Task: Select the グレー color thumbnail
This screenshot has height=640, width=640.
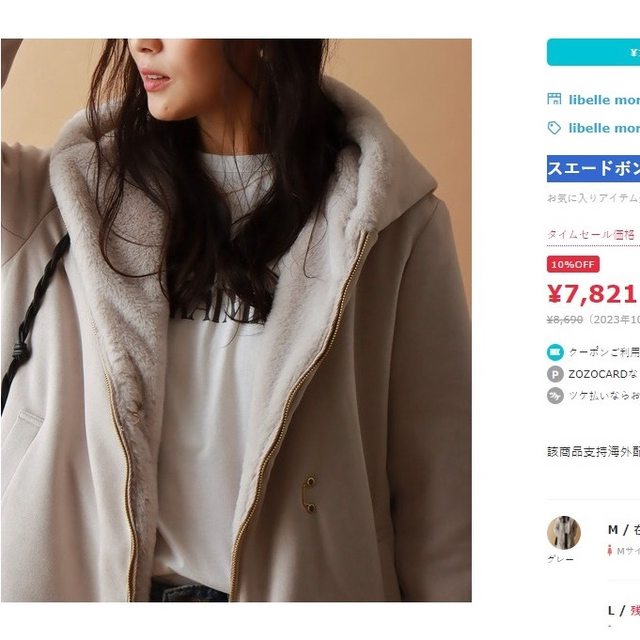Action: click(x=563, y=533)
